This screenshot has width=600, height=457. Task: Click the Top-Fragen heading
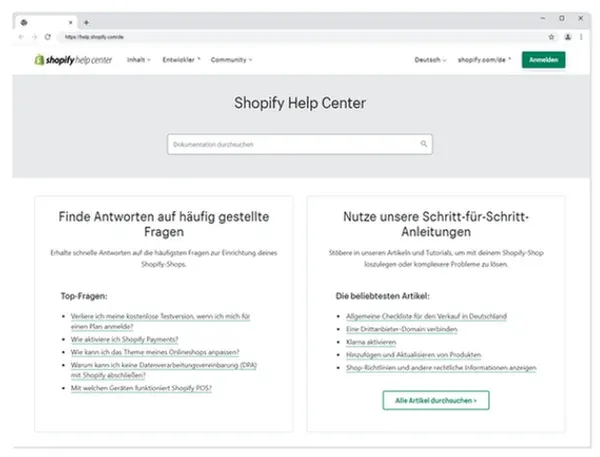84,296
